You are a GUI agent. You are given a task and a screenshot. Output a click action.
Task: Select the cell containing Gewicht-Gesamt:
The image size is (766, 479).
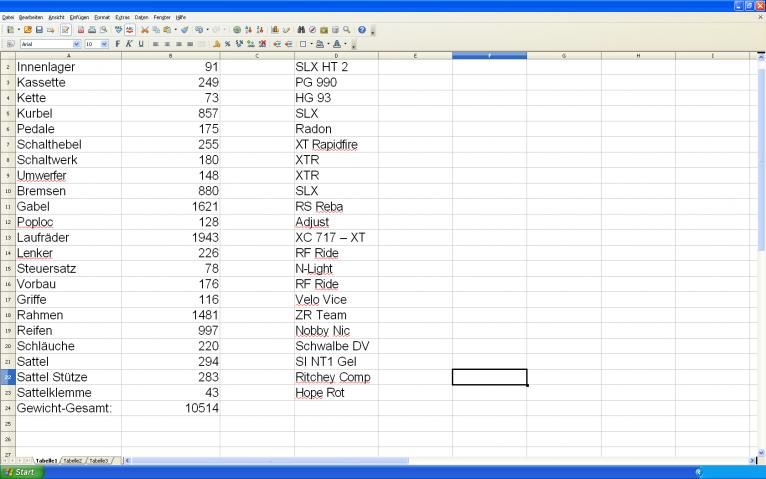[64, 408]
